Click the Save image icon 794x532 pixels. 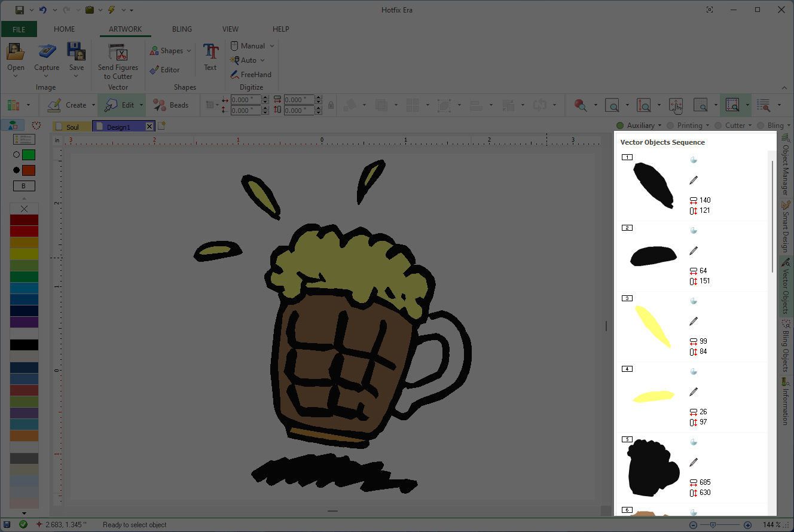(76, 52)
